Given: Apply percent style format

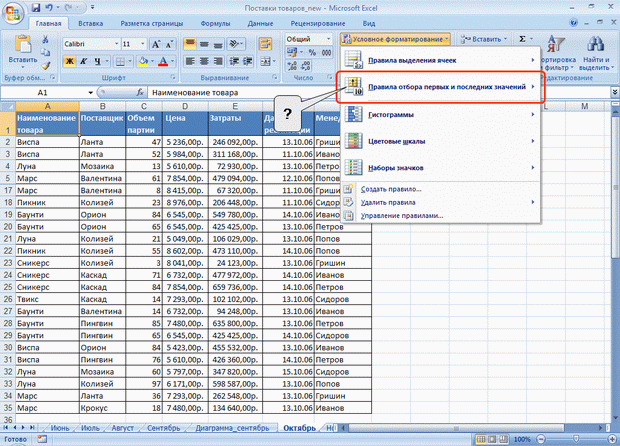Looking at the screenshot, I should [x=312, y=52].
